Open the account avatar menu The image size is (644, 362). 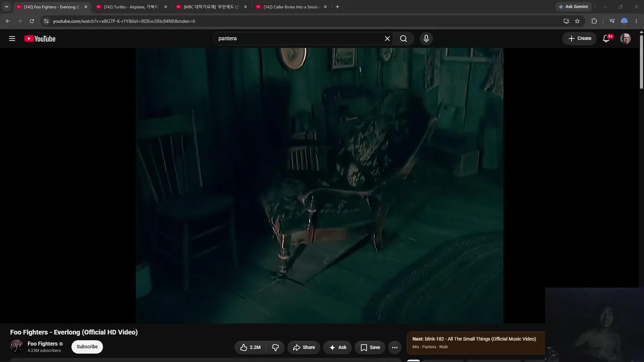pos(625,39)
